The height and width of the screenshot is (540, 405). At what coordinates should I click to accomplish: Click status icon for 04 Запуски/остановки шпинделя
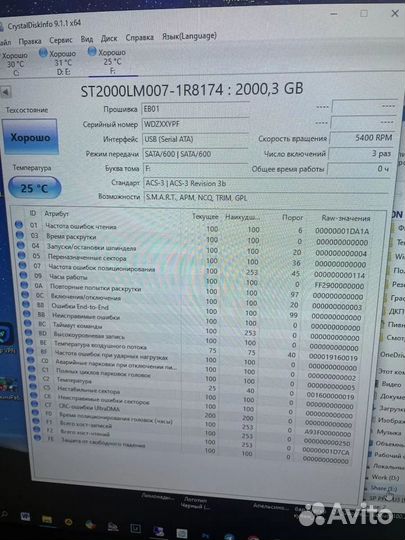pyautogui.click(x=21, y=245)
